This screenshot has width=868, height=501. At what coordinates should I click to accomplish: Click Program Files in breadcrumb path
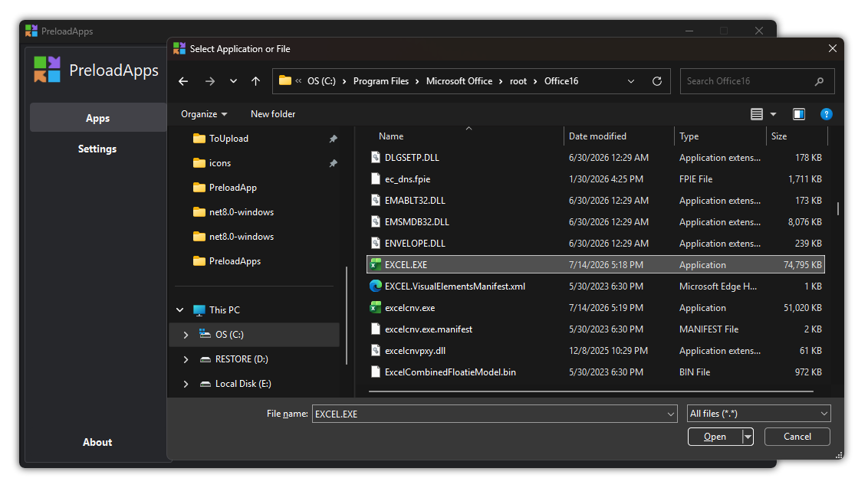(x=381, y=81)
